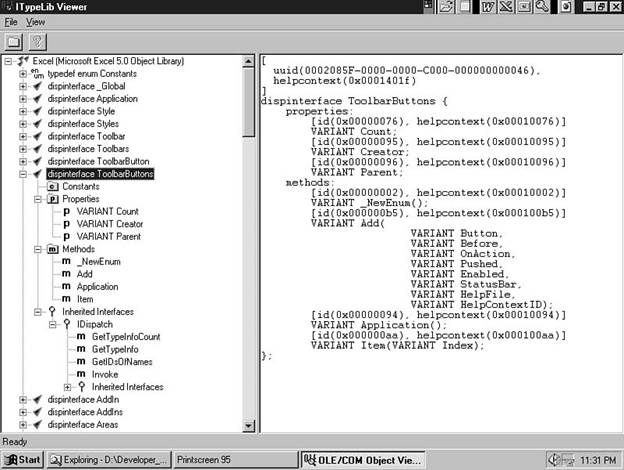The height and width of the screenshot is (470, 624).
Task: Expand nested Inherited Interfaces under IDispatch
Action: click(x=67, y=387)
